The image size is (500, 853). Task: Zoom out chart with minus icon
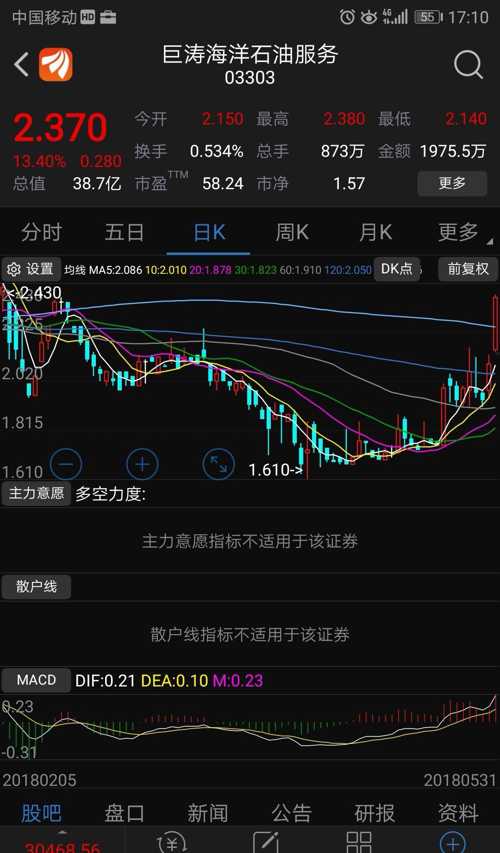(x=66, y=464)
